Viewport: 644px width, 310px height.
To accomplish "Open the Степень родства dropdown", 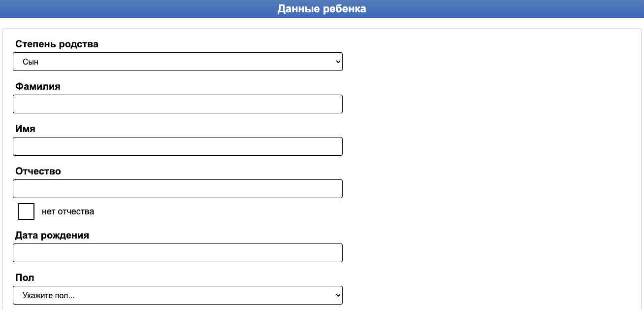I will 177,62.
